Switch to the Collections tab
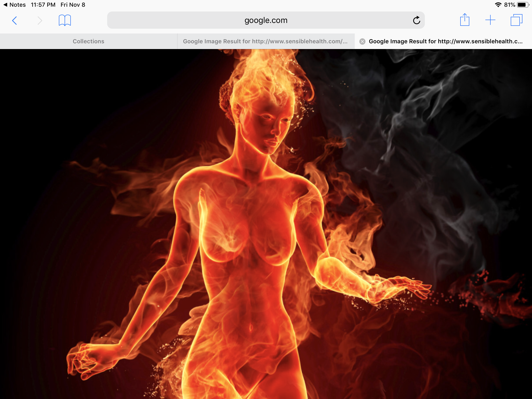This screenshot has width=532, height=399. click(89, 41)
